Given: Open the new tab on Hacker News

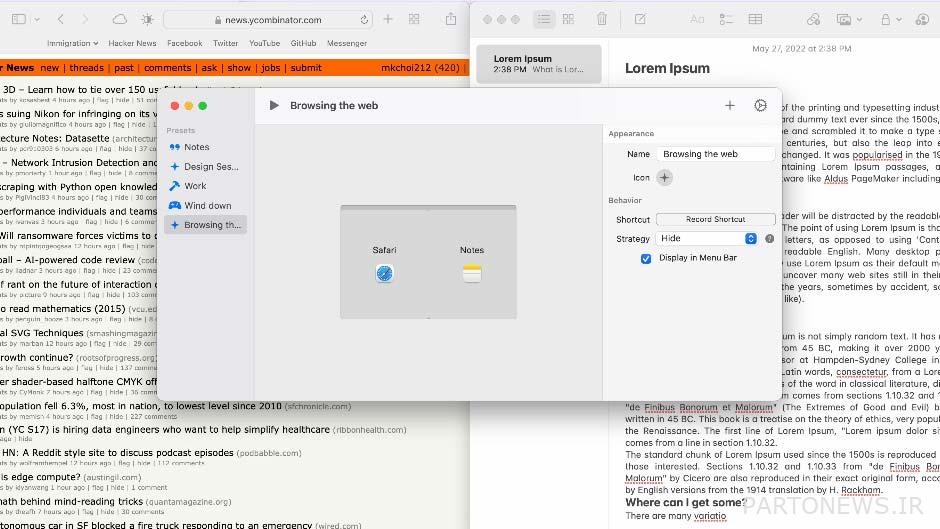Looking at the screenshot, I should point(50,68).
